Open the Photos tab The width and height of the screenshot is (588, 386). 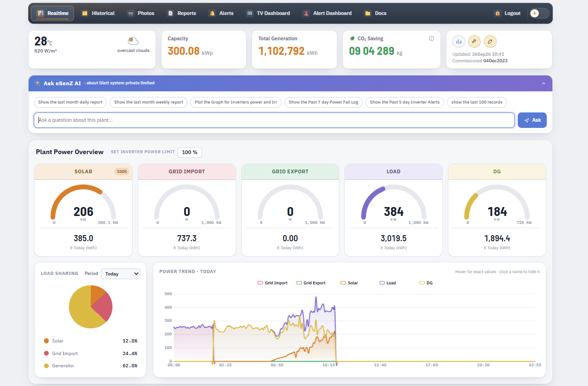(141, 13)
